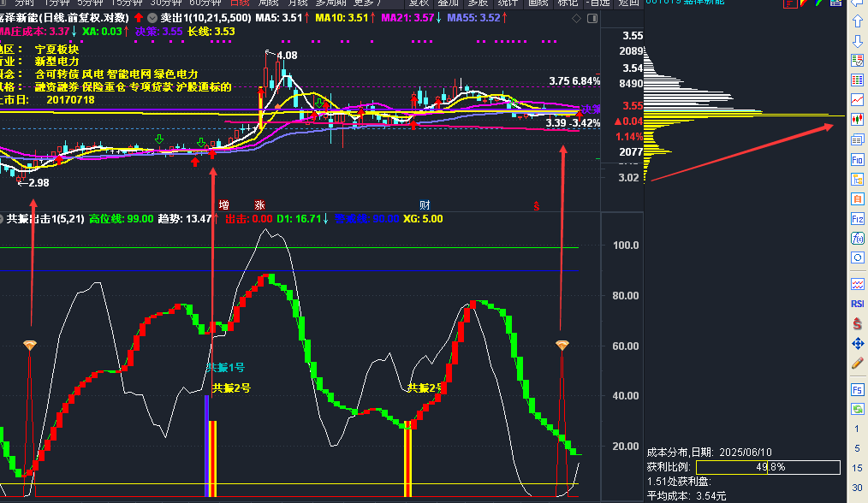Screen dimensions: 868x503
Task: Click the red S marker below the chart
Action: 537,206
